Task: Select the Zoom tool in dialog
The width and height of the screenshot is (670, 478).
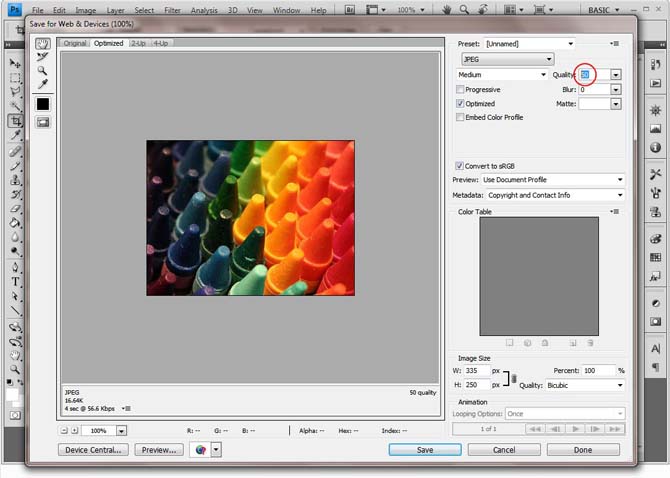Action: point(42,70)
